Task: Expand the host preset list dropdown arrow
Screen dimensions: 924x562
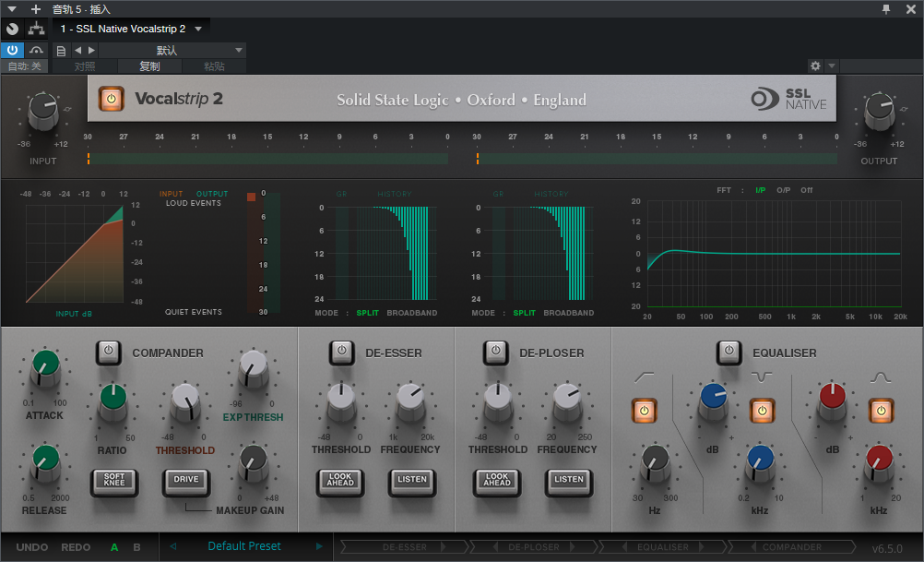Action: click(239, 50)
